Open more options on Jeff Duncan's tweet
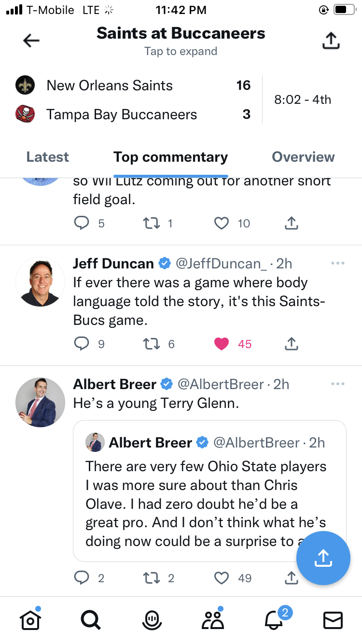Image resolution: width=362 pixels, height=644 pixels. pyautogui.click(x=338, y=263)
